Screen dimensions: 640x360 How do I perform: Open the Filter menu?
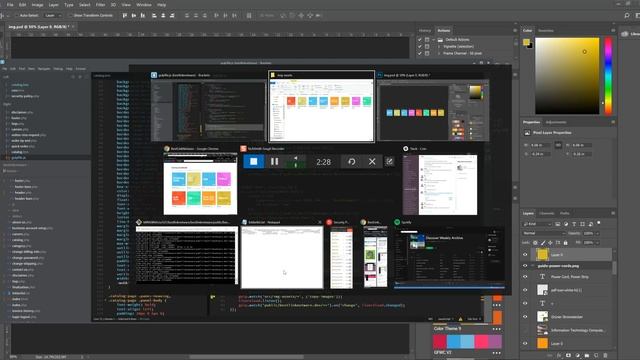100,4
